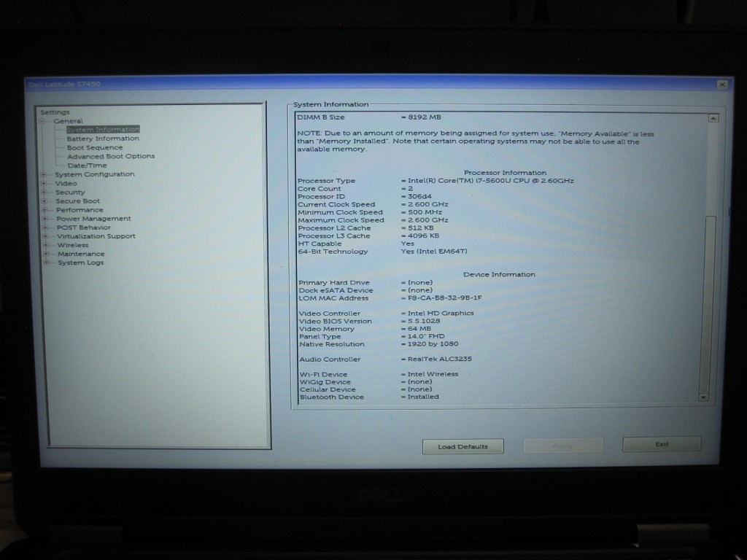
Task: Select the Power Management category
Action: (x=93, y=219)
